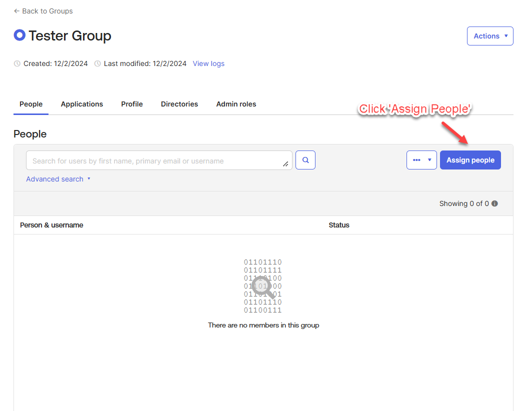Click the resize handle in the search box
This screenshot has height=411, width=532.
pyautogui.click(x=285, y=164)
